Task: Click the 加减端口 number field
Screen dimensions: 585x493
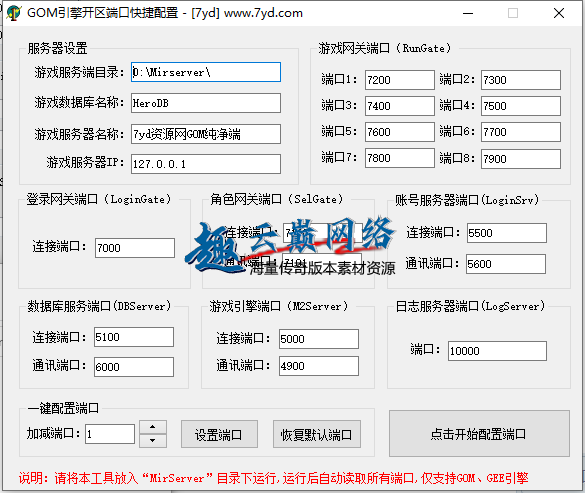Action: [x=110, y=434]
